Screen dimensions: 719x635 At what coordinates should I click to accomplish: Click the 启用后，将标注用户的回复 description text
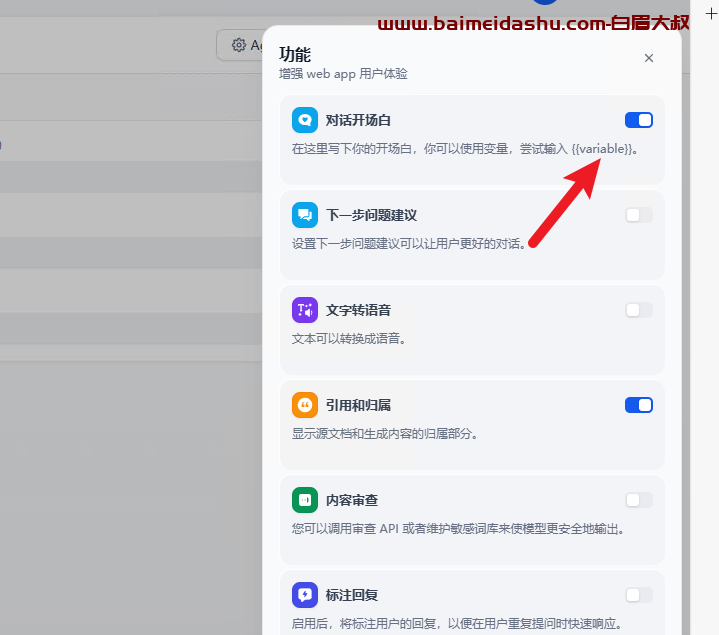[457, 624]
